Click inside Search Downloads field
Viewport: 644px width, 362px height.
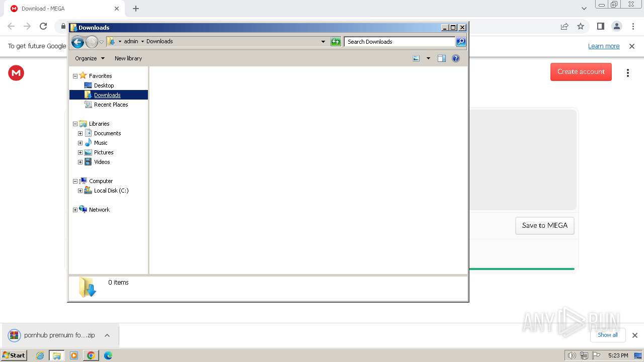coord(400,42)
